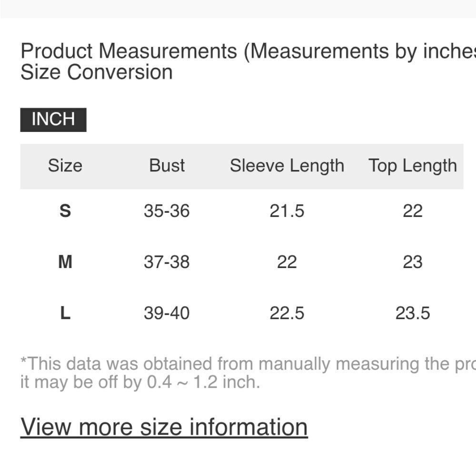Select the S size row label

coord(65,210)
